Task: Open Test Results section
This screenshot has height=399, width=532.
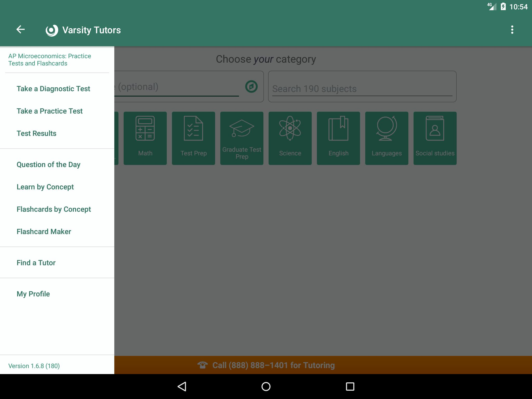Action: 36,133
